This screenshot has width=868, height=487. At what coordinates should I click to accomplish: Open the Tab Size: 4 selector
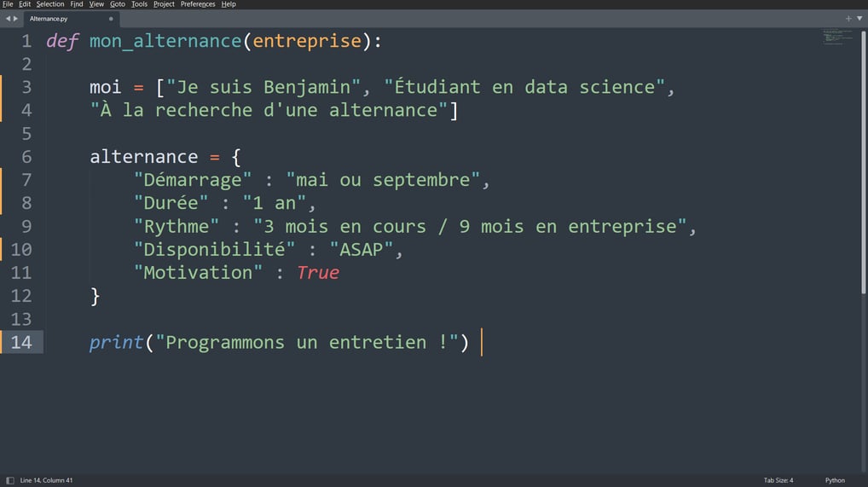coord(778,480)
